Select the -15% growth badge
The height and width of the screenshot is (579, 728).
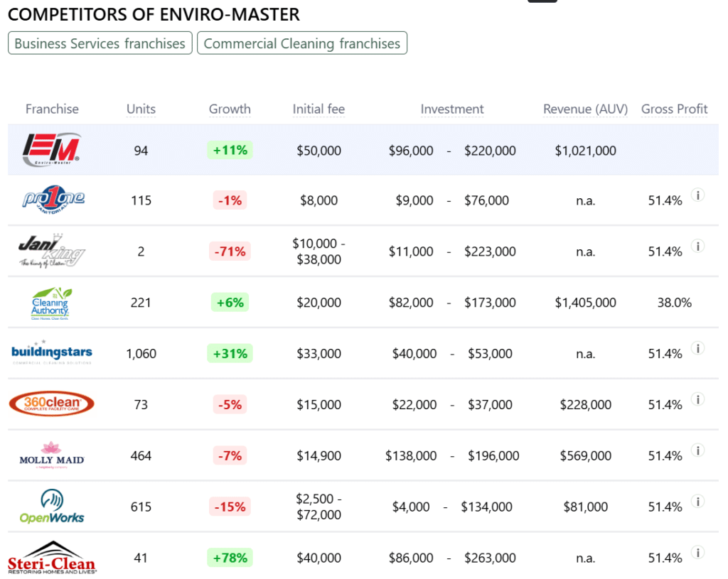[230, 507]
